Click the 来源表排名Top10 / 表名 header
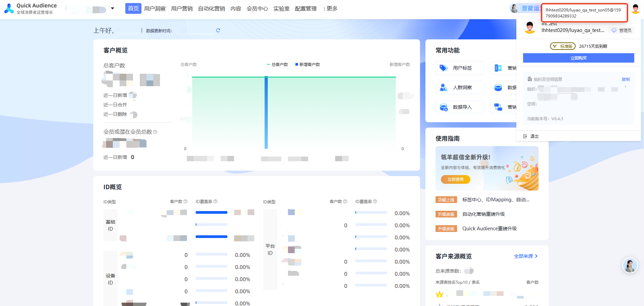 [x=457, y=282]
